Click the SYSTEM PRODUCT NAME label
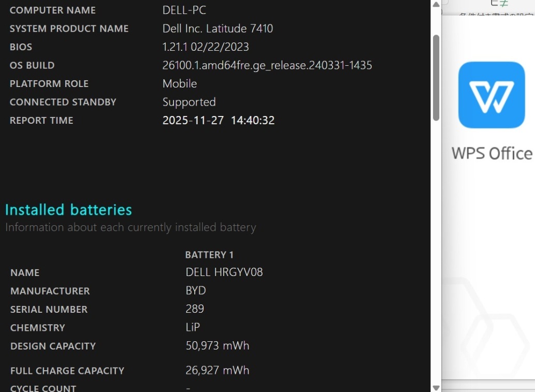This screenshot has width=535, height=392. [69, 28]
